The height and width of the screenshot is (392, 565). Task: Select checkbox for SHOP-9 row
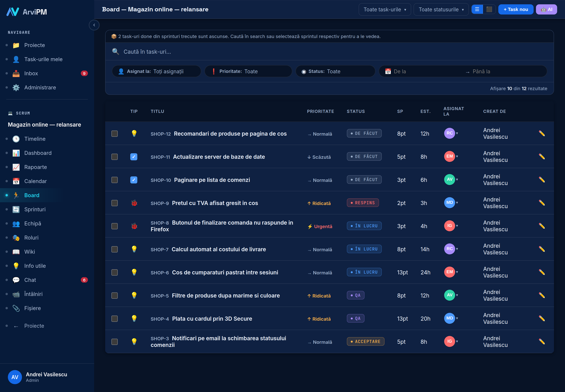(x=115, y=203)
